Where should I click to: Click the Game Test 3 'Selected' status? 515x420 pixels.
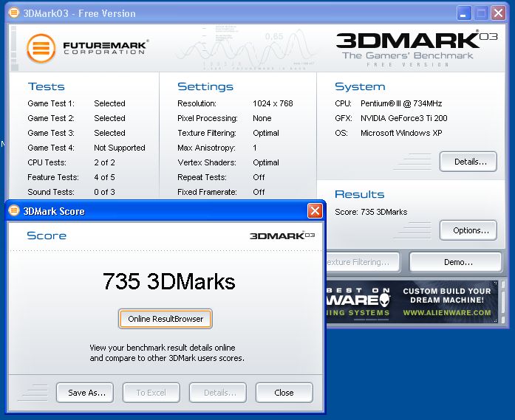click(109, 133)
